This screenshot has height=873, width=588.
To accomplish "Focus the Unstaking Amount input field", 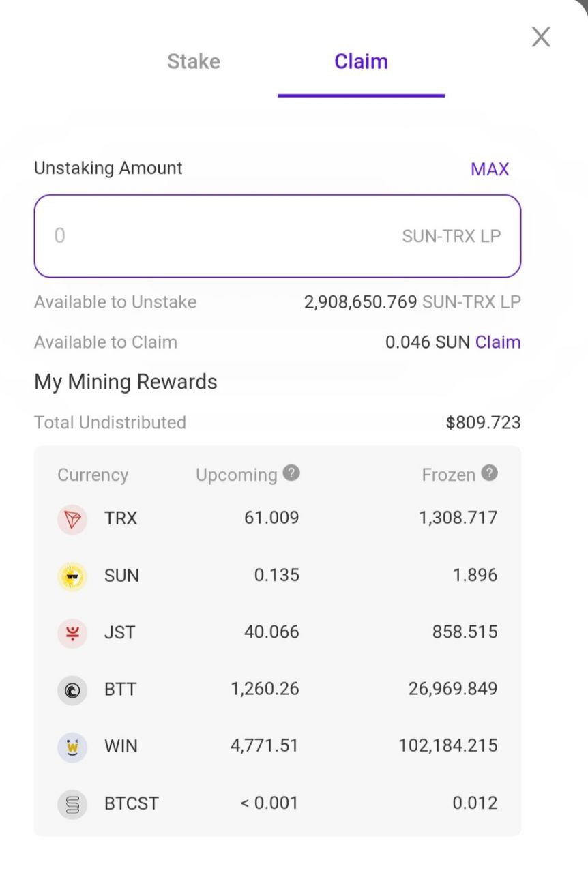I will pos(278,236).
